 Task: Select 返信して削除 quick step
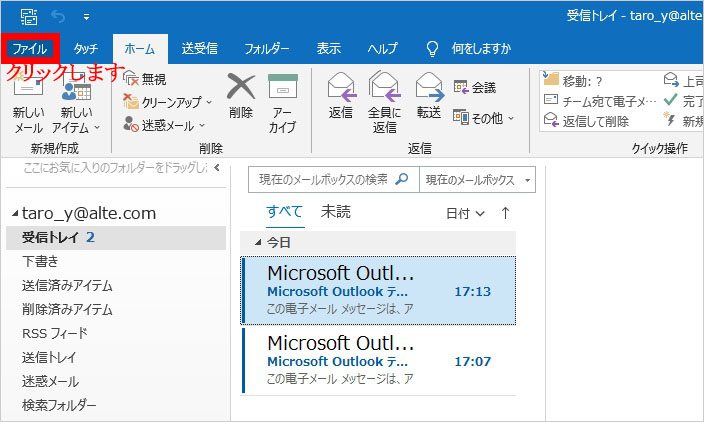click(586, 121)
